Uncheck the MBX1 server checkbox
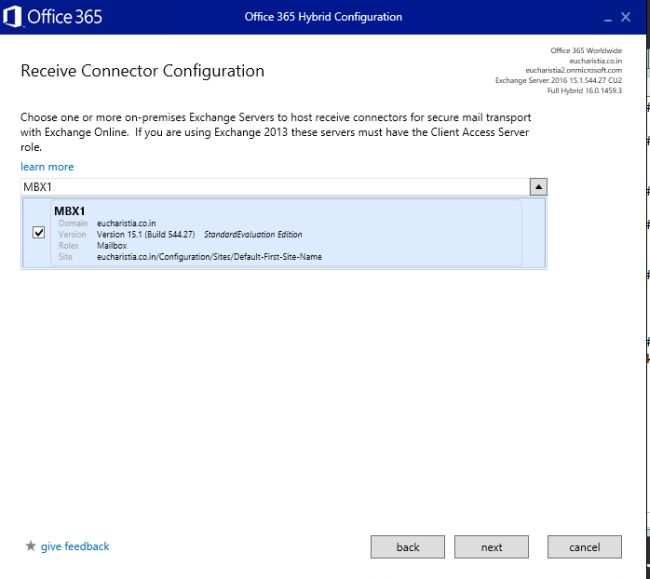 coord(39,233)
